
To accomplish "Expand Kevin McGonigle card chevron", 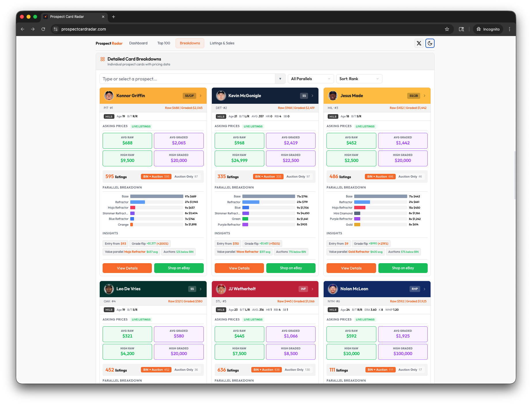I will [x=312, y=96].
